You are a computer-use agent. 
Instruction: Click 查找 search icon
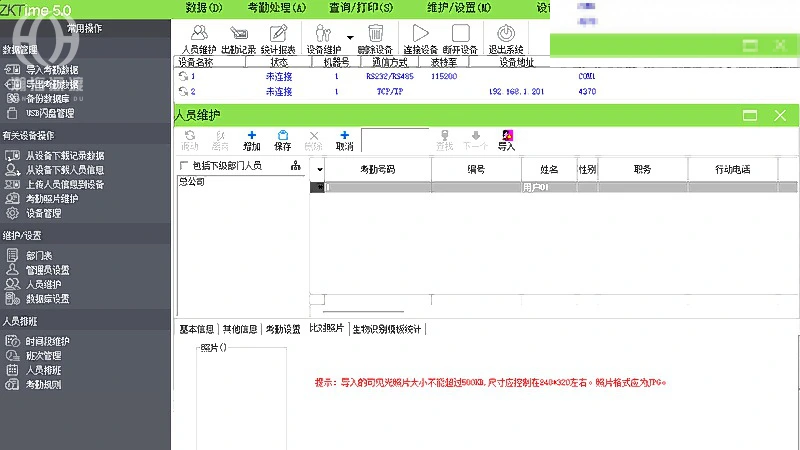coord(444,141)
